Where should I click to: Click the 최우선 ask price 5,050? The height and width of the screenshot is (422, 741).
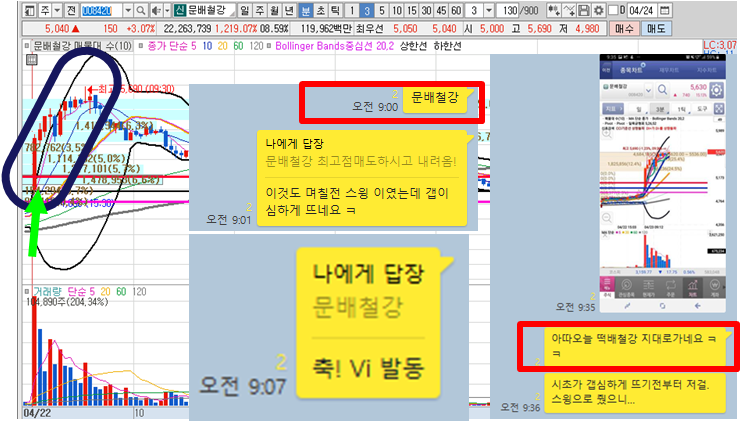405,29
